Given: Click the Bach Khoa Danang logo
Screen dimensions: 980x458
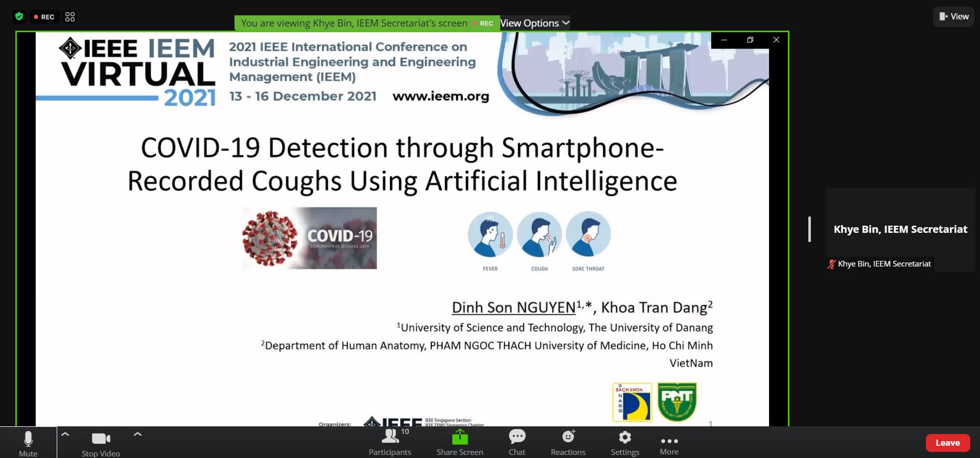Looking at the screenshot, I should [632, 402].
